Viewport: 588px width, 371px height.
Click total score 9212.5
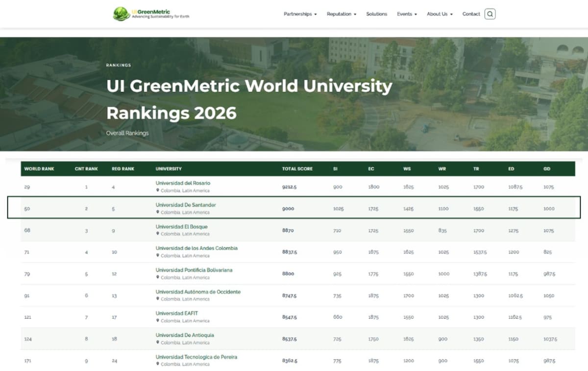click(290, 187)
